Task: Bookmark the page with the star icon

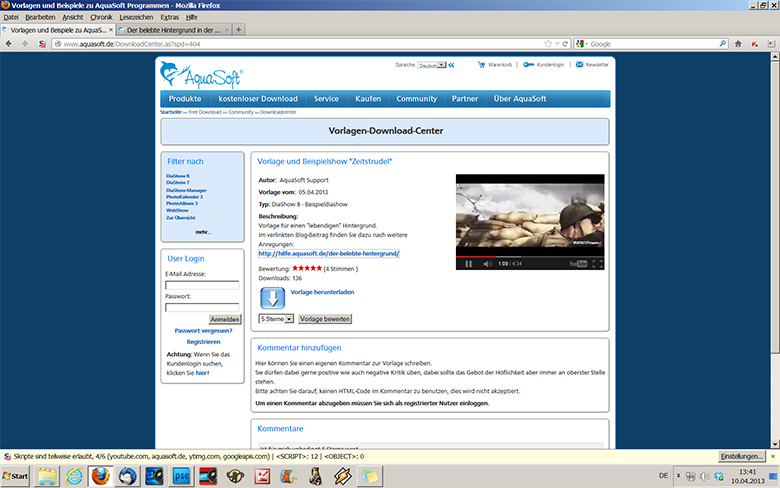Action: [549, 44]
